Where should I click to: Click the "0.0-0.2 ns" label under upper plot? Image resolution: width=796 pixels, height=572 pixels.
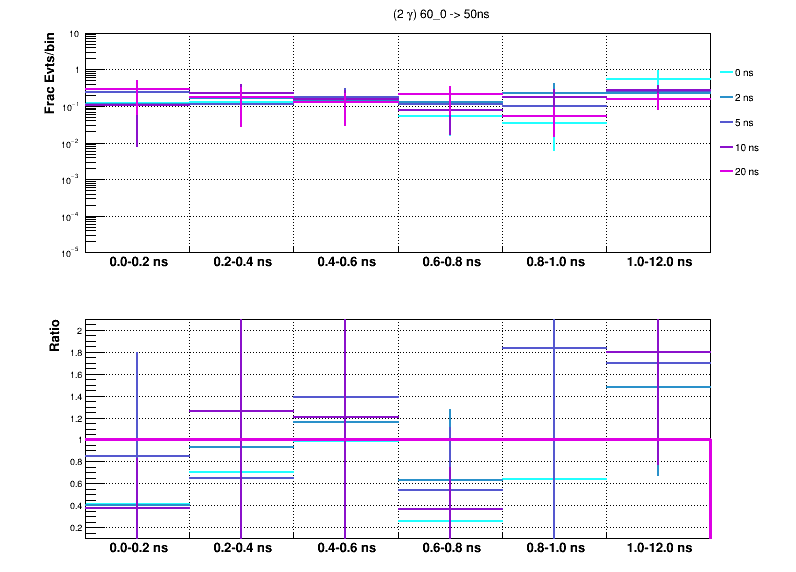[137, 263]
